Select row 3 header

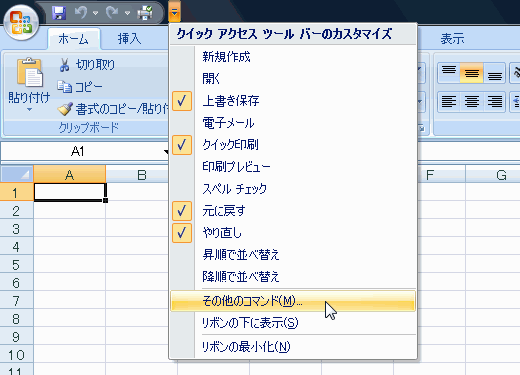(16, 228)
